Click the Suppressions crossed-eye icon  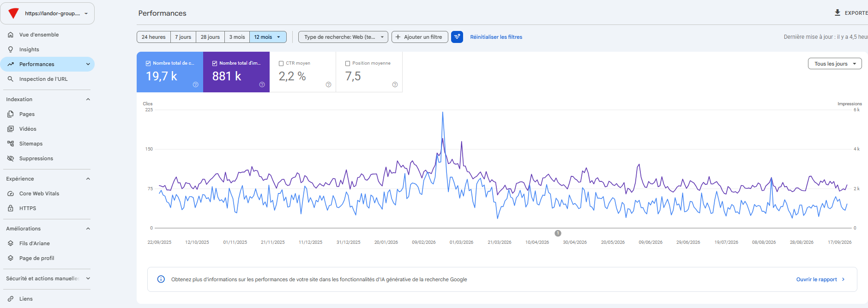[11, 158]
